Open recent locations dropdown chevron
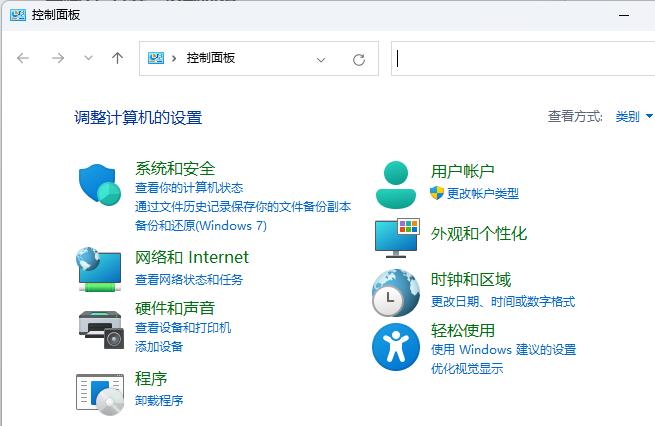The image size is (655, 426). click(x=88, y=58)
